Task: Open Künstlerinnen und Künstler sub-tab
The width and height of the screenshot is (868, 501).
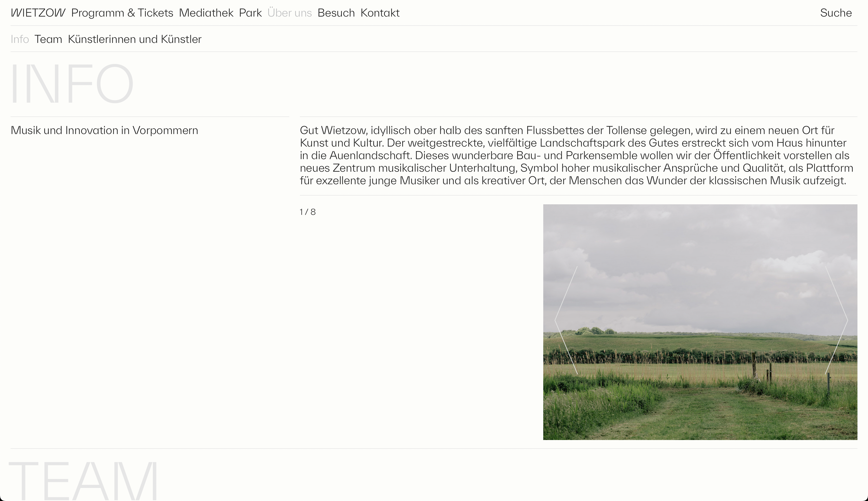Action: point(135,39)
